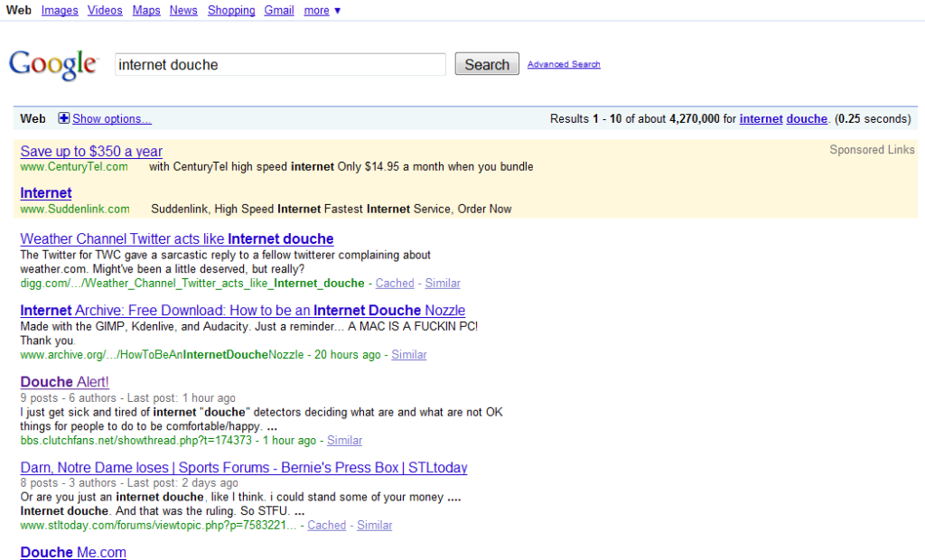925x560 pixels.
Task: Open 'Weather Channel Twitter acts like Internet douche' result
Action: pyautogui.click(x=177, y=239)
